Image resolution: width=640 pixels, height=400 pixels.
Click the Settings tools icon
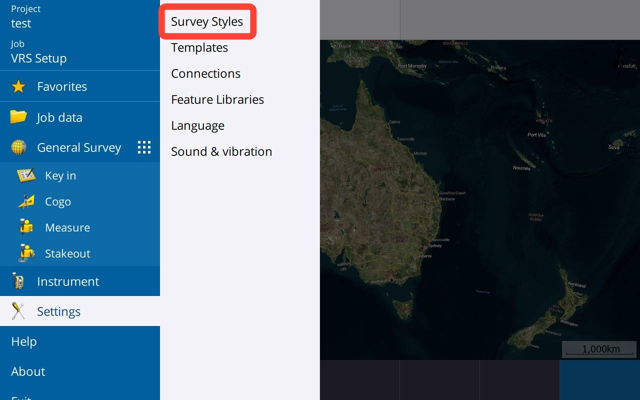[18, 311]
